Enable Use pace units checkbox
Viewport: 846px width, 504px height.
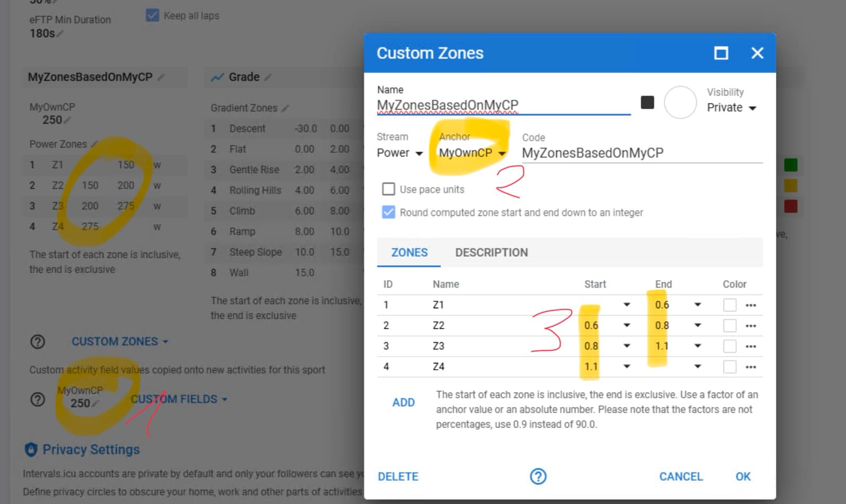(389, 189)
